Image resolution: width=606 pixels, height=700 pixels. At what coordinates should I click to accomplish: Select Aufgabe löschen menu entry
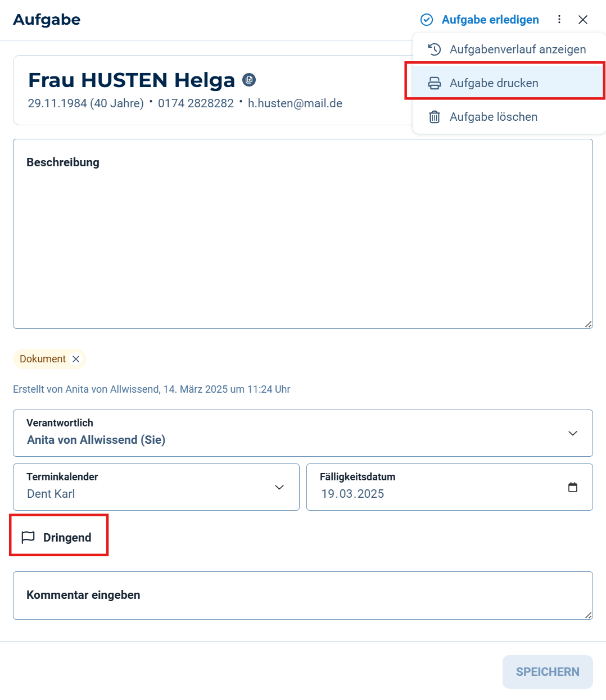509,117
